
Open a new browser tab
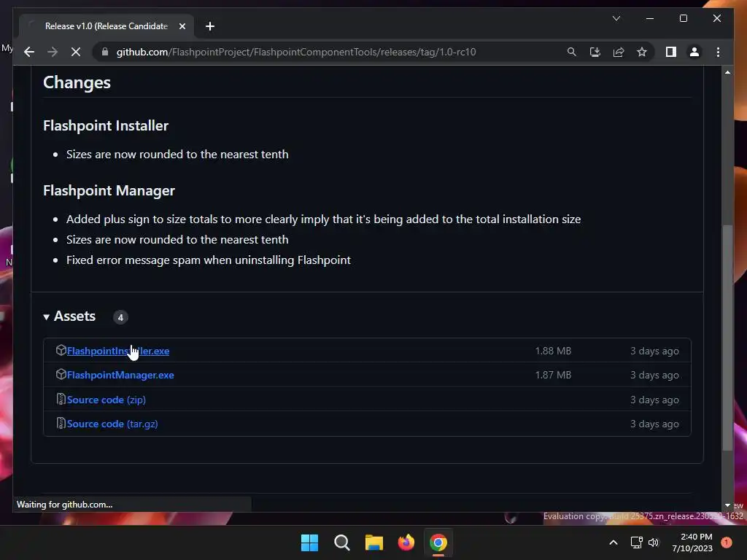click(209, 26)
